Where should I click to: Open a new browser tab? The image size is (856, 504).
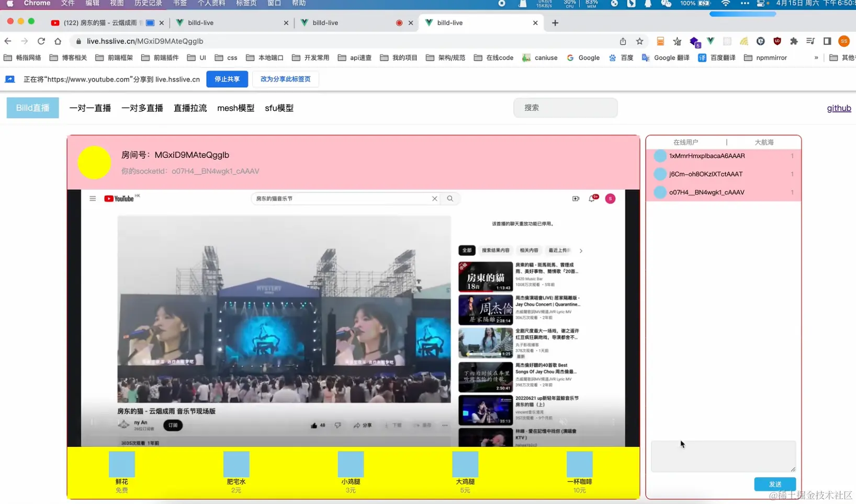coord(555,23)
